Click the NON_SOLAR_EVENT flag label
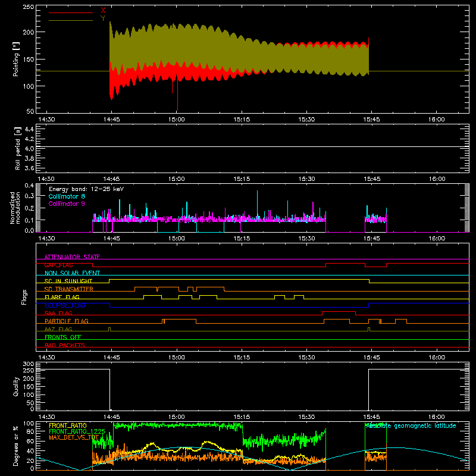Viewport: 476px width, 476px height. click(72, 273)
